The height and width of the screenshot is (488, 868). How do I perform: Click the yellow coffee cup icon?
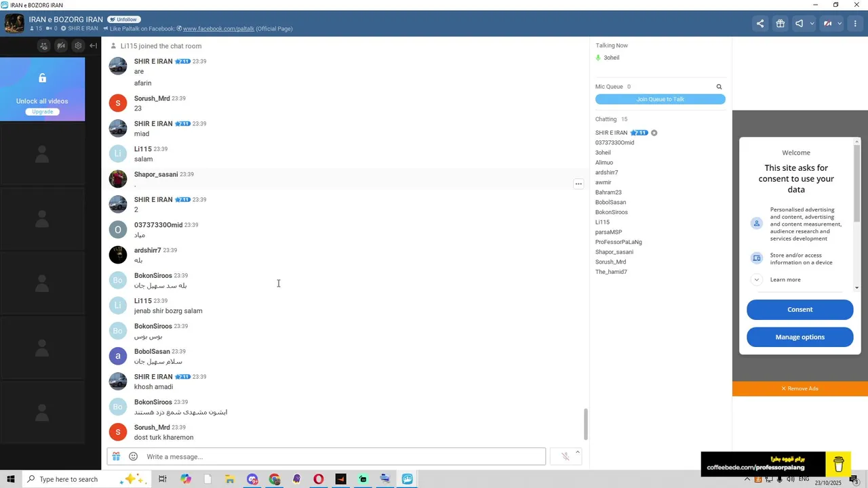coord(839,464)
